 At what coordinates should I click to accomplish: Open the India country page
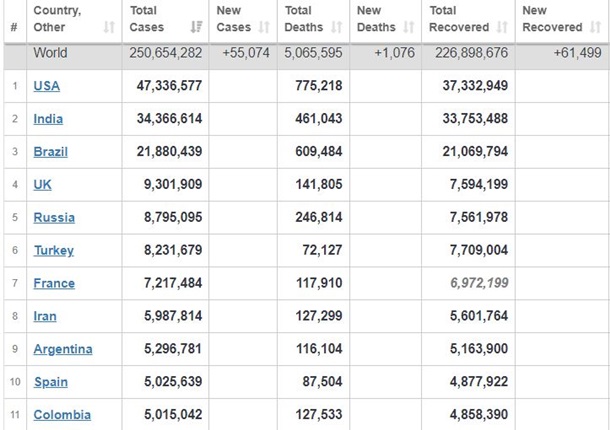click(x=48, y=119)
